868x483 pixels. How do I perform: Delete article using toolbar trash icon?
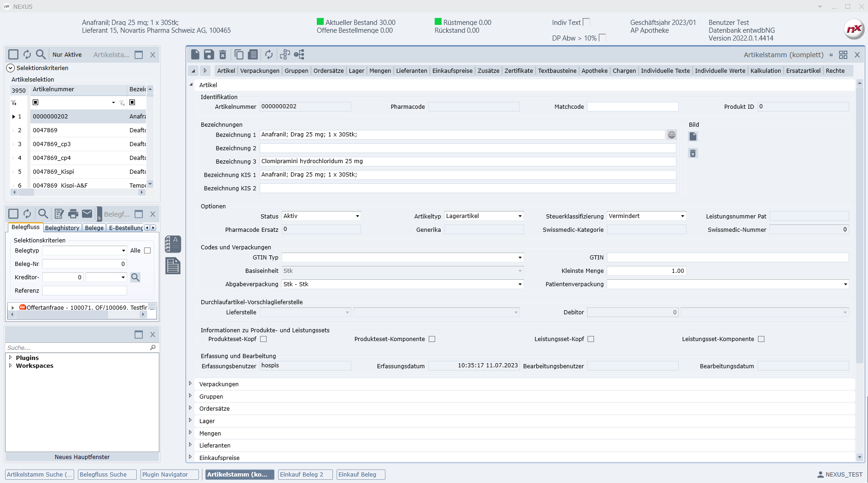222,54
